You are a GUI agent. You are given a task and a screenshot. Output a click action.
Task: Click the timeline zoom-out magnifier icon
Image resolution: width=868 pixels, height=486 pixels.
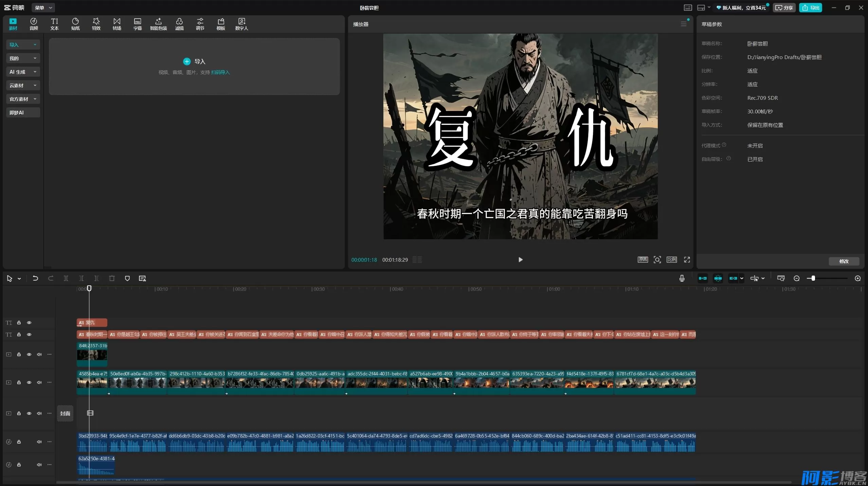click(796, 278)
